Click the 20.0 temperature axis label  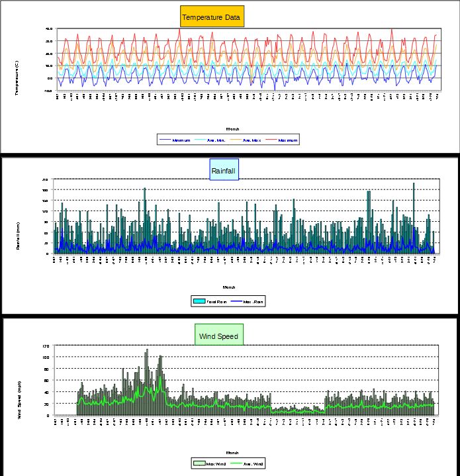coord(49,54)
